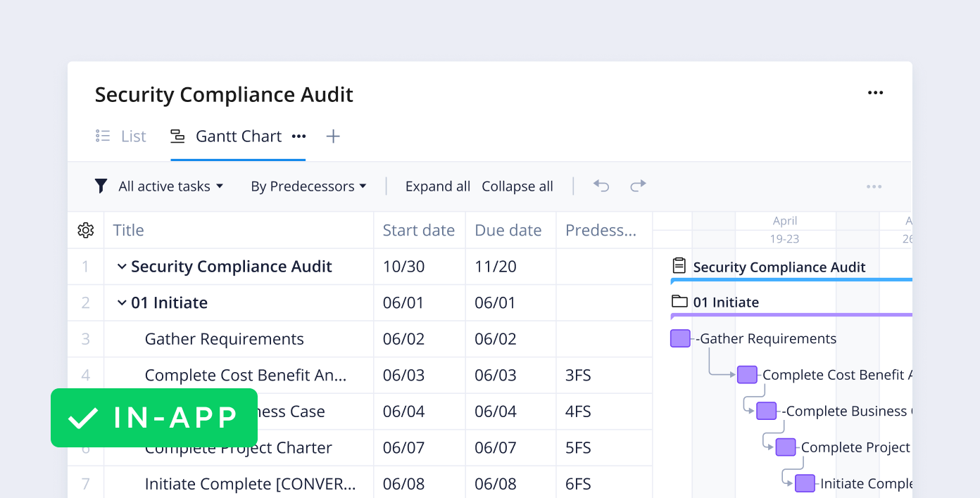Open the project three-dot menu top right
The image size is (980, 498).
(x=875, y=93)
